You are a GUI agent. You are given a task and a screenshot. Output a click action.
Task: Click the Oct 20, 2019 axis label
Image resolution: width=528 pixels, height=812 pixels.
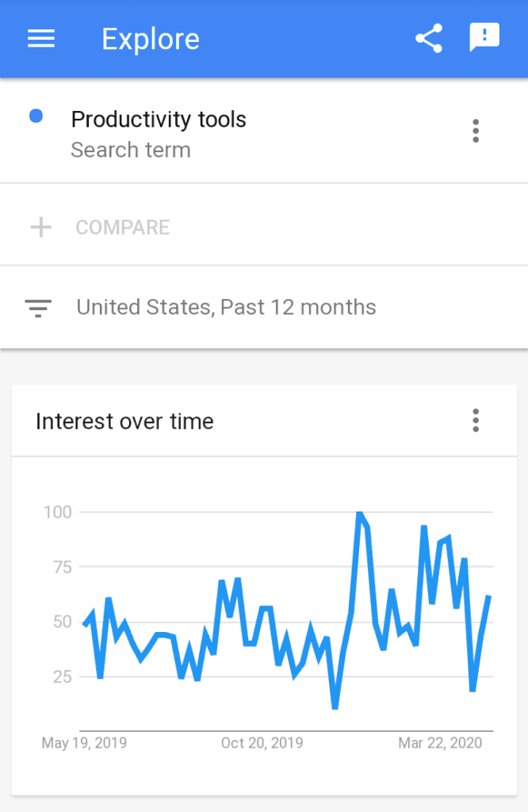262,743
